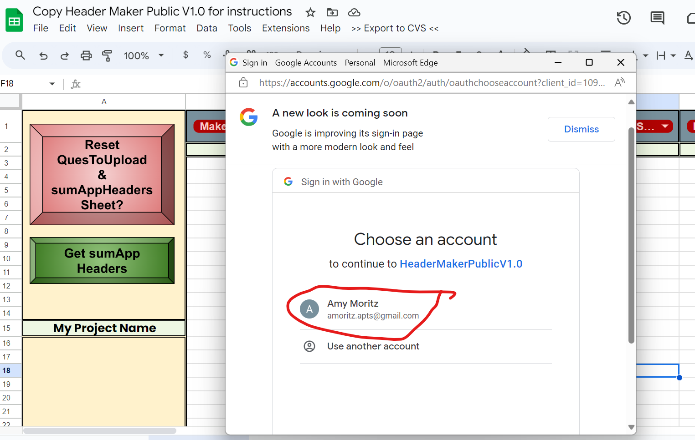Follow the HeaderMakerPublicV1.0 link
The image size is (695, 440).
461,264
